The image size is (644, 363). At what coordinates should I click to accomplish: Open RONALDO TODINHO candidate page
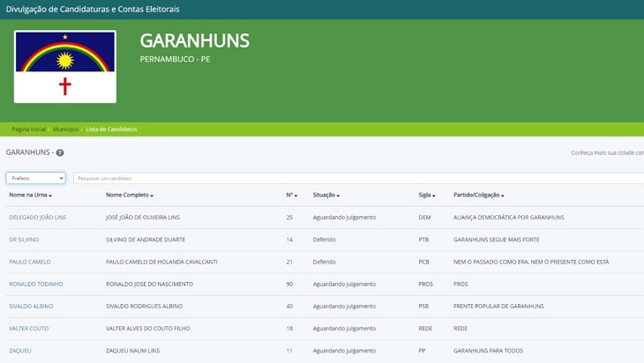click(x=35, y=284)
